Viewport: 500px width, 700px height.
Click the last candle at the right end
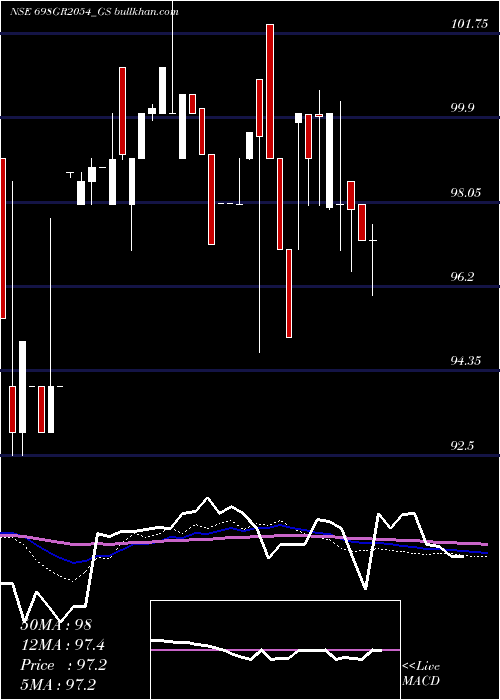372,260
